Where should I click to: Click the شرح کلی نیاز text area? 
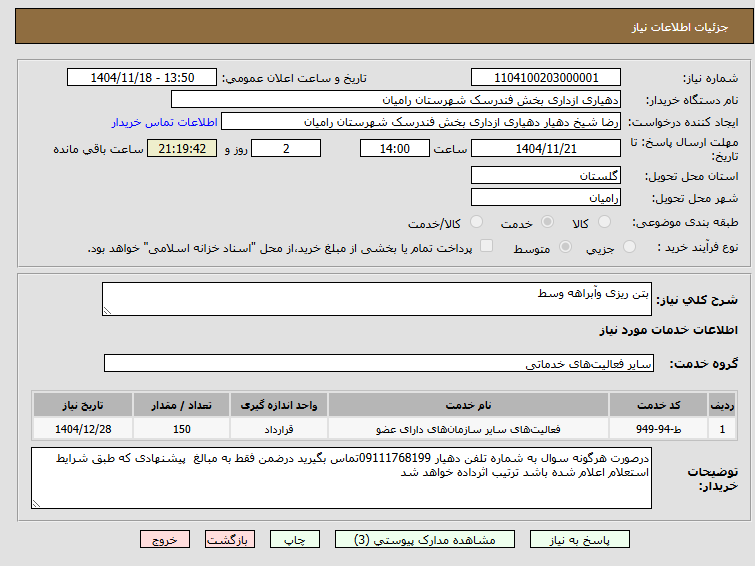click(377, 299)
